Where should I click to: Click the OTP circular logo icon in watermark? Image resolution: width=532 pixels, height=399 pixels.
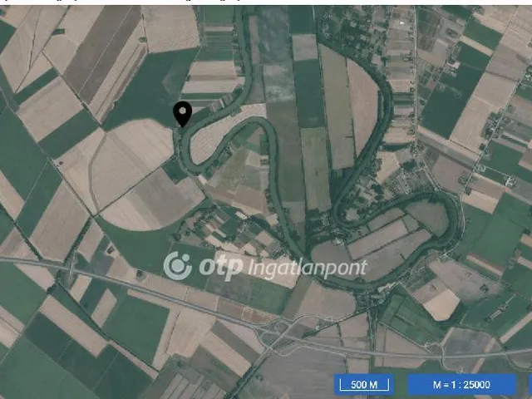(x=177, y=265)
